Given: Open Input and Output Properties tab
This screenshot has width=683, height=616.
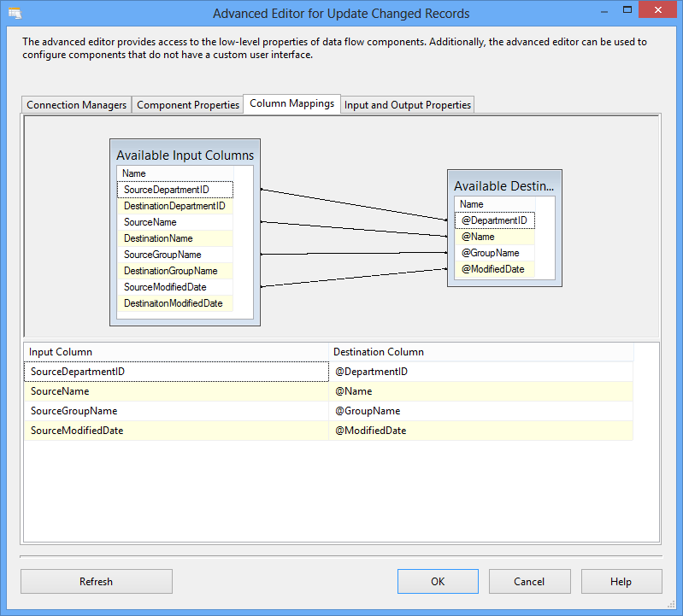Looking at the screenshot, I should coord(407,105).
